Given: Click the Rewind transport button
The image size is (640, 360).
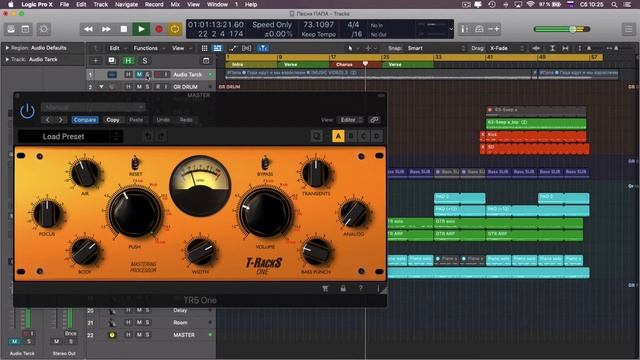Looking at the screenshot, I should (x=88, y=29).
